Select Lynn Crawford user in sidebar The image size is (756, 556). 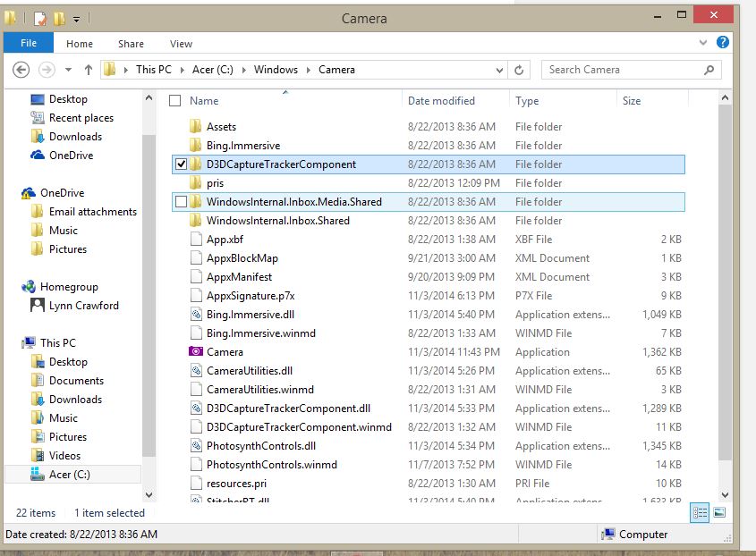(x=74, y=306)
